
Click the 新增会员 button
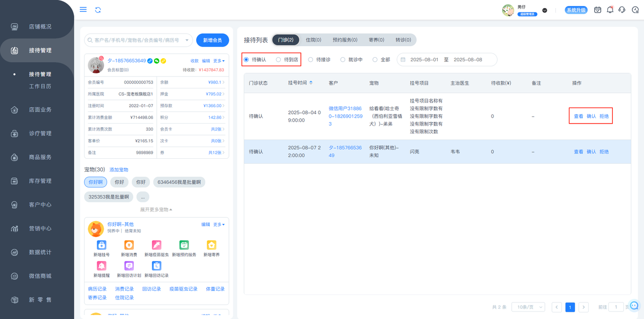click(212, 40)
